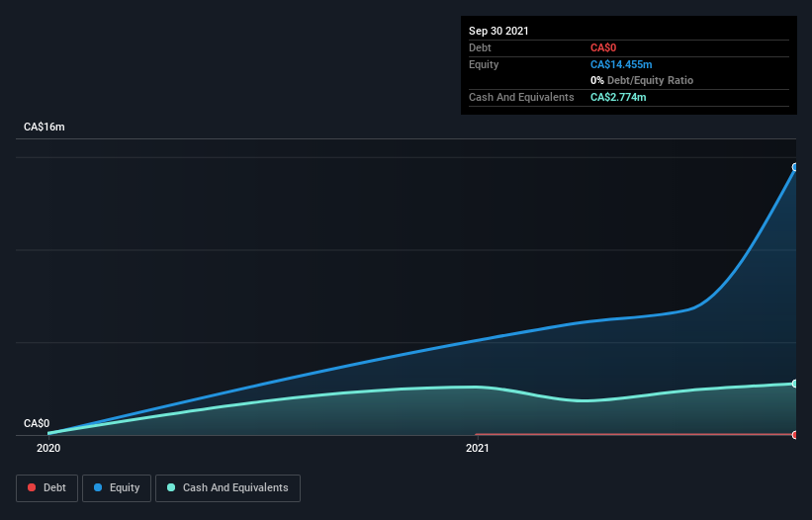Click the red CA$0 debt value
812x520 pixels.
pos(603,47)
